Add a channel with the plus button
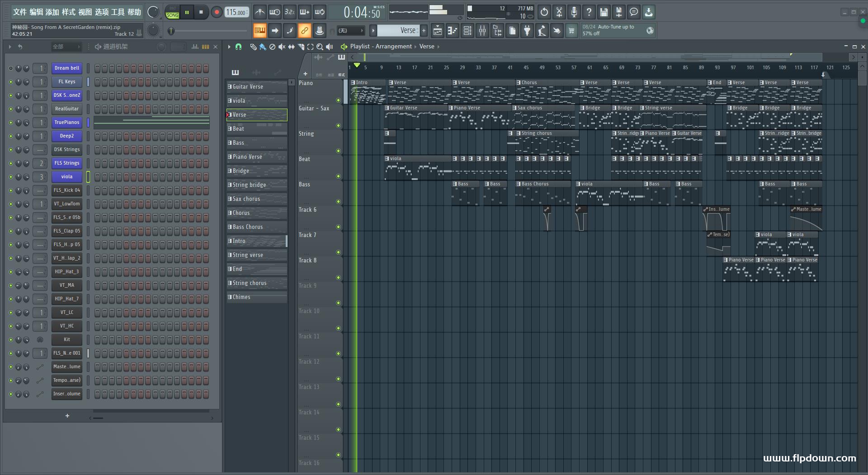The width and height of the screenshot is (868, 475). point(67,416)
